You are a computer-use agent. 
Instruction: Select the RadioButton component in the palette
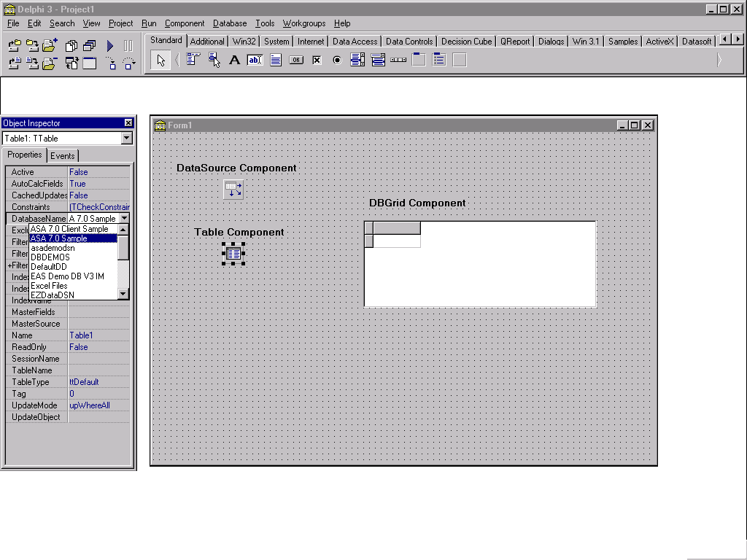337,61
